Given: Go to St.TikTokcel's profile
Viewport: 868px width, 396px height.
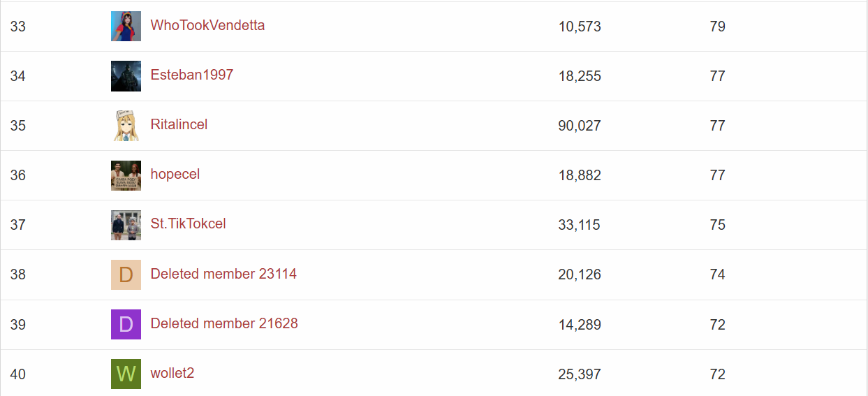Looking at the screenshot, I should [x=189, y=223].
